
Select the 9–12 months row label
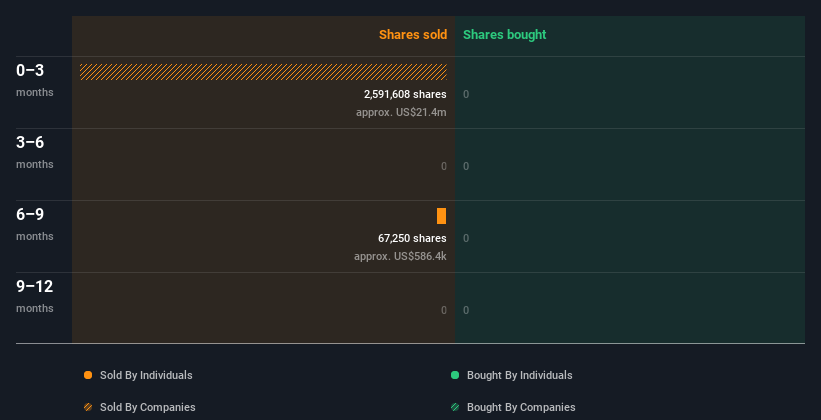tap(35, 296)
